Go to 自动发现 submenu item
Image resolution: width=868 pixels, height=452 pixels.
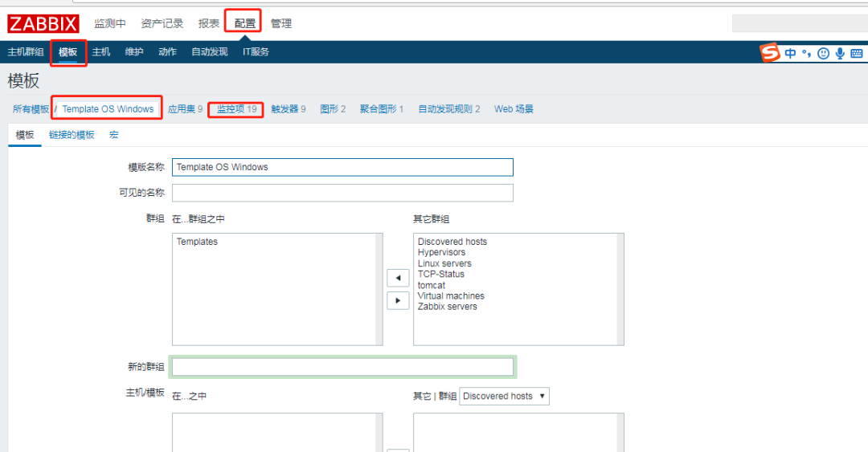click(209, 51)
